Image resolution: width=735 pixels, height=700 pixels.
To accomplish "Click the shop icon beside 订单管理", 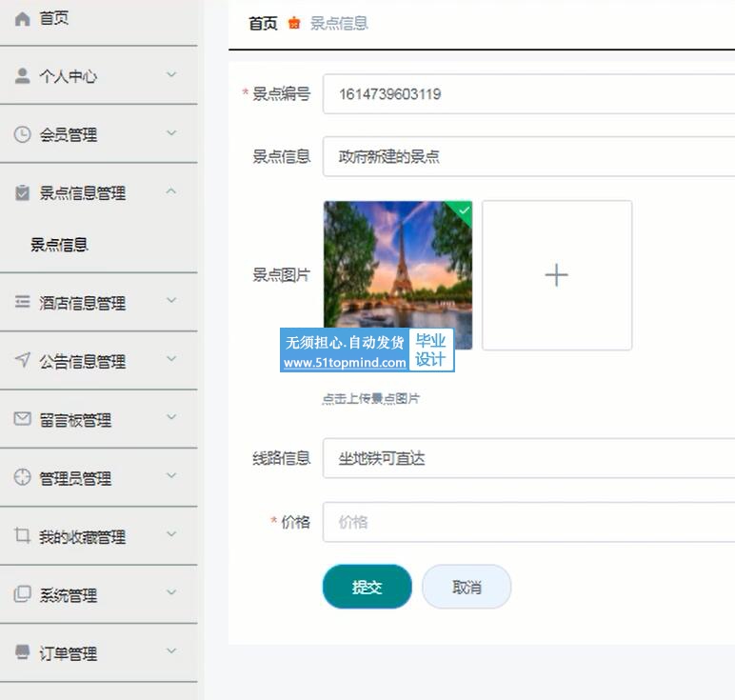I will (23, 652).
